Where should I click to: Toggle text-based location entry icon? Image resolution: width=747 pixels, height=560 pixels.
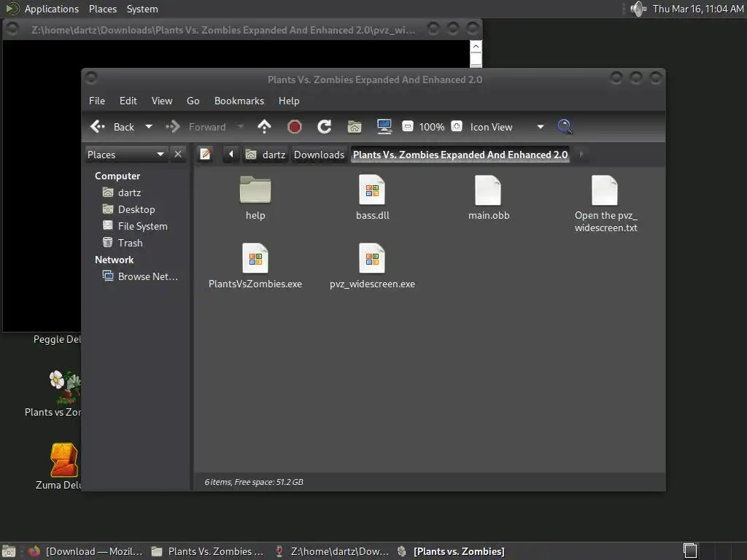(205, 155)
